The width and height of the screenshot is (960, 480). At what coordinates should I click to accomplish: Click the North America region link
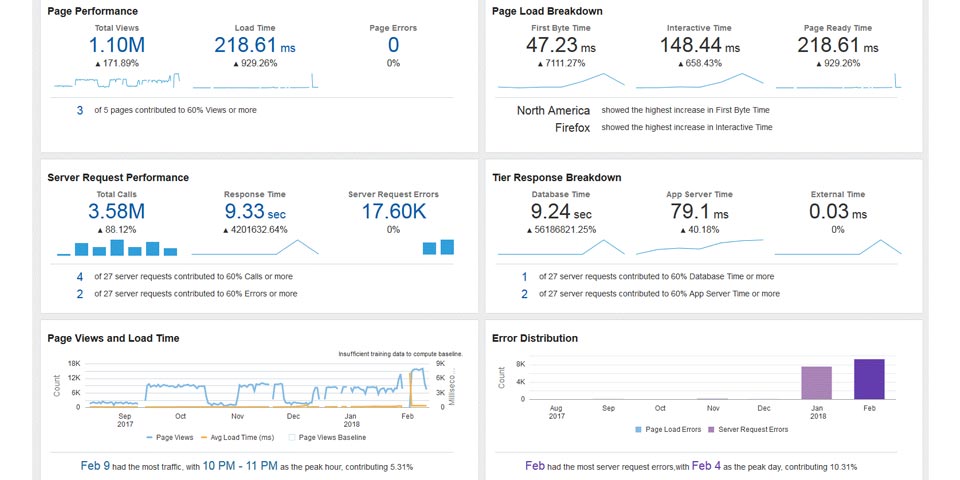click(x=553, y=110)
